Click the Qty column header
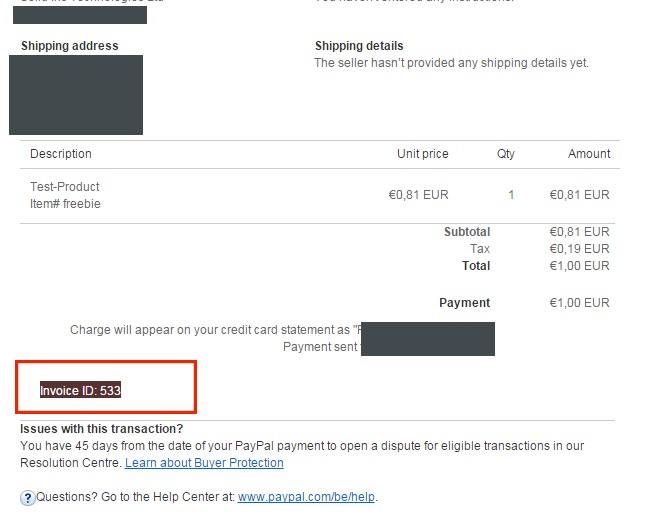The height and width of the screenshot is (518, 657). click(x=506, y=154)
